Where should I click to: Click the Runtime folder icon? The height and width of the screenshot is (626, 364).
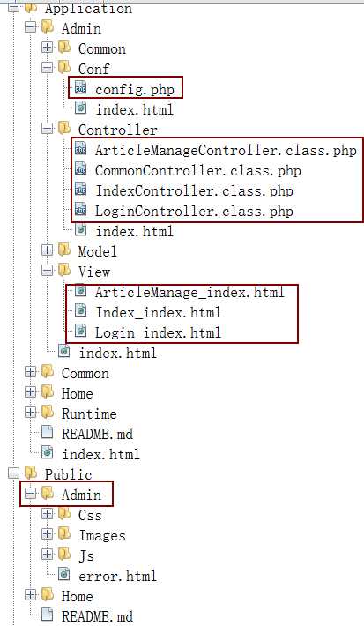(x=48, y=412)
